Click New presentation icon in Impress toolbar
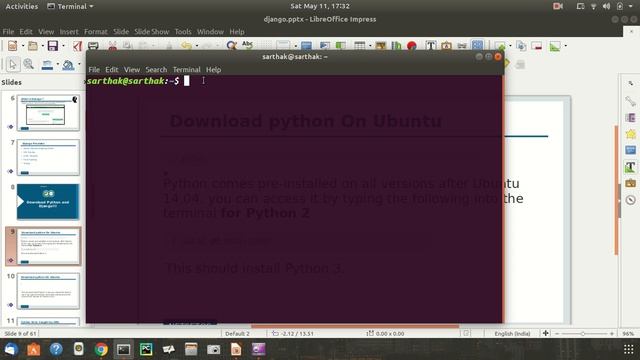Screen dimensions: 640x360 click(x=13, y=46)
